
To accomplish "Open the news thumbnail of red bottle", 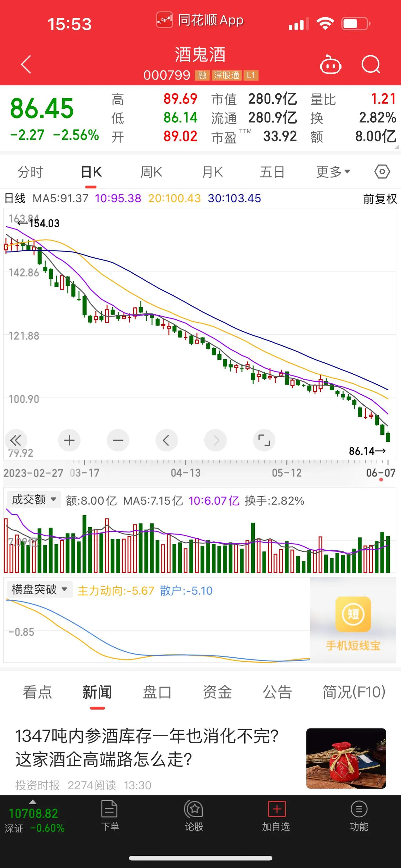I will pos(346,759).
